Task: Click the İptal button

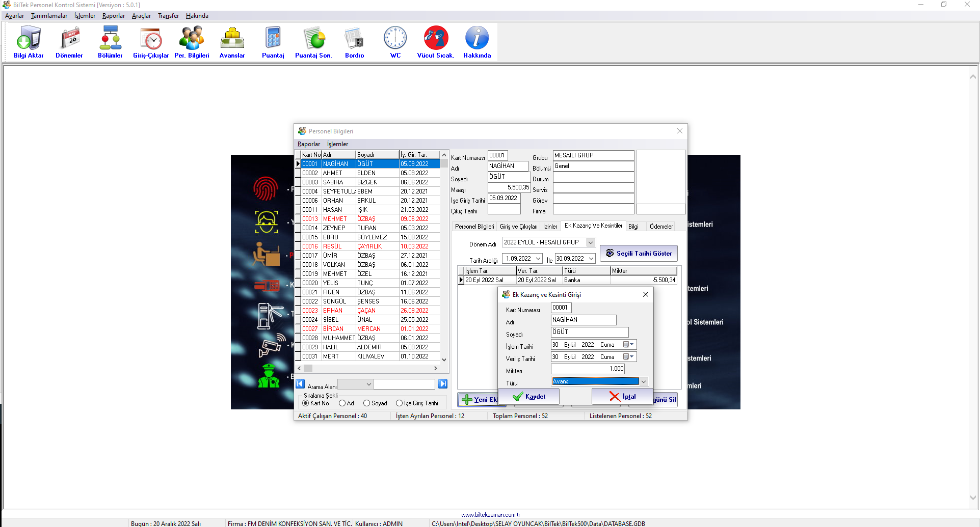Action: coord(622,397)
